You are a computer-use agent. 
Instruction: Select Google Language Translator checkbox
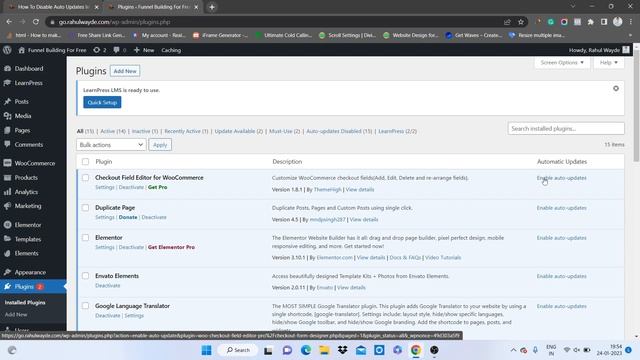85,306
